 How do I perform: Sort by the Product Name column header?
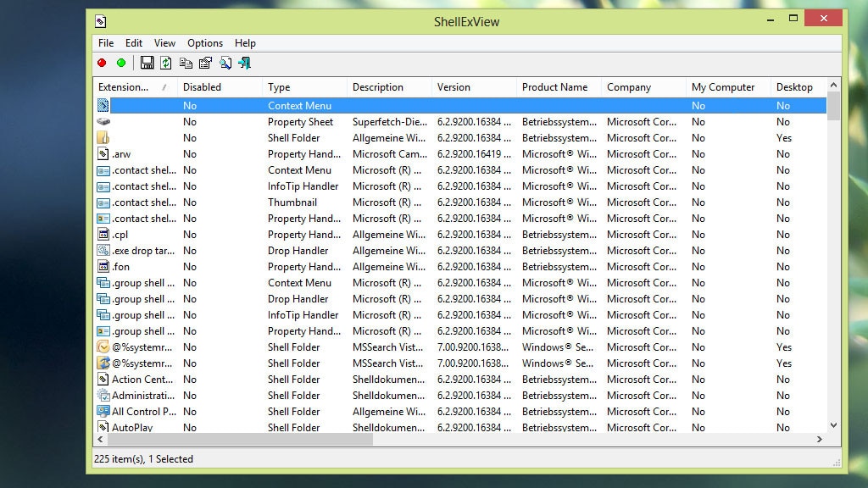[x=559, y=87]
